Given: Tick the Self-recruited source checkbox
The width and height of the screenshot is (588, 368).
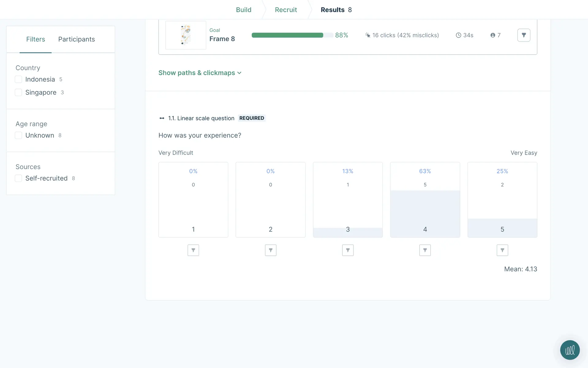Looking at the screenshot, I should (x=18, y=178).
